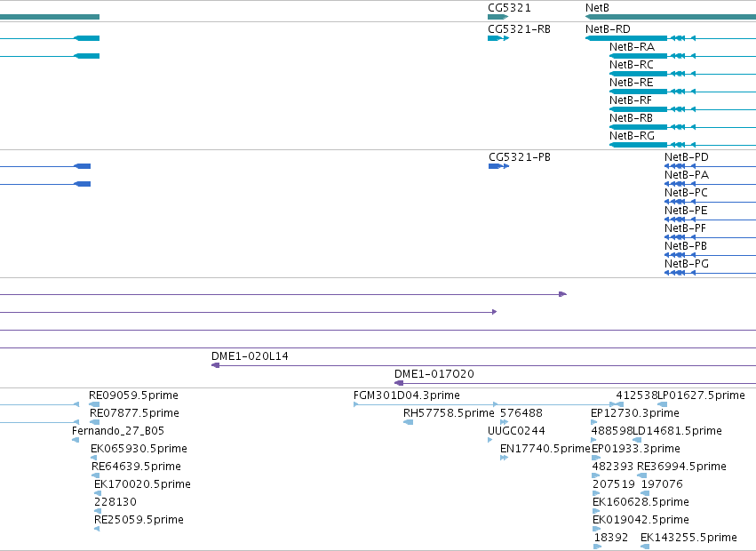The width and height of the screenshot is (756, 551).
Task: Select the Fernando_27_B05 feature
Action: [x=76, y=440]
